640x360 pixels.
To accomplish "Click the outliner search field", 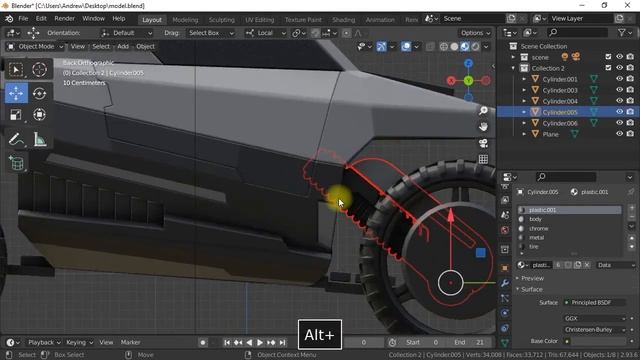I will 577,32.
